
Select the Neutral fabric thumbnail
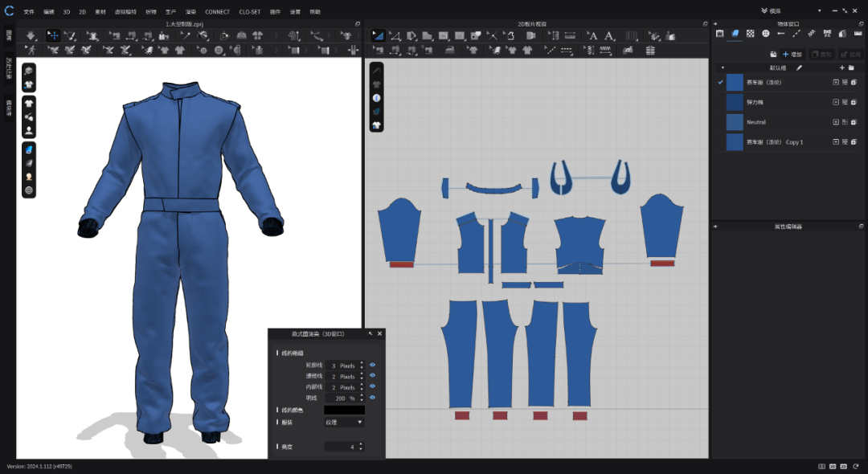[x=735, y=122]
